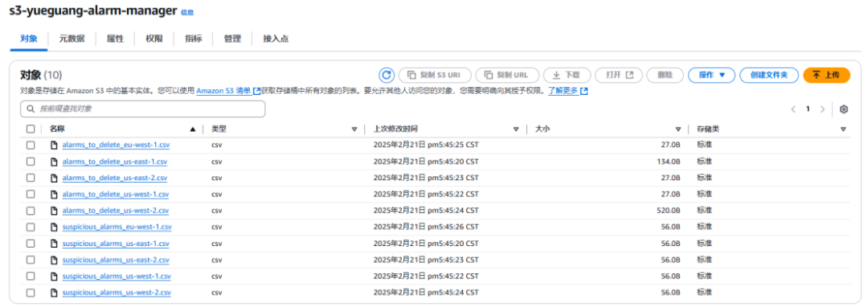Check the box for suspicious_alarms_us-west-2.csv
Viewport: 868px width, 308px height.
click(x=31, y=293)
